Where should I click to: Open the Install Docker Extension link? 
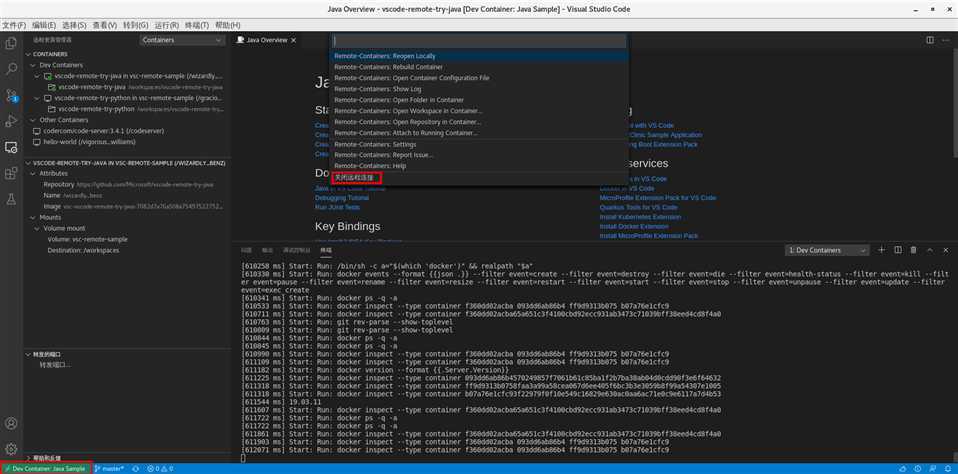[x=634, y=227]
